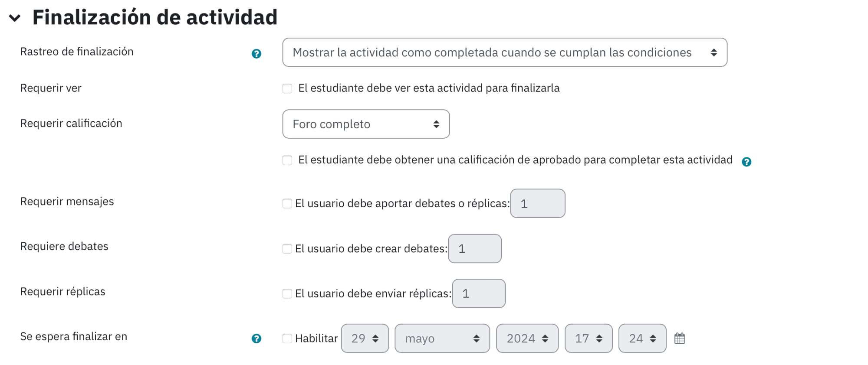868x365 pixels.
Task: Open help for Se espera finalizar en
Action: click(x=256, y=339)
